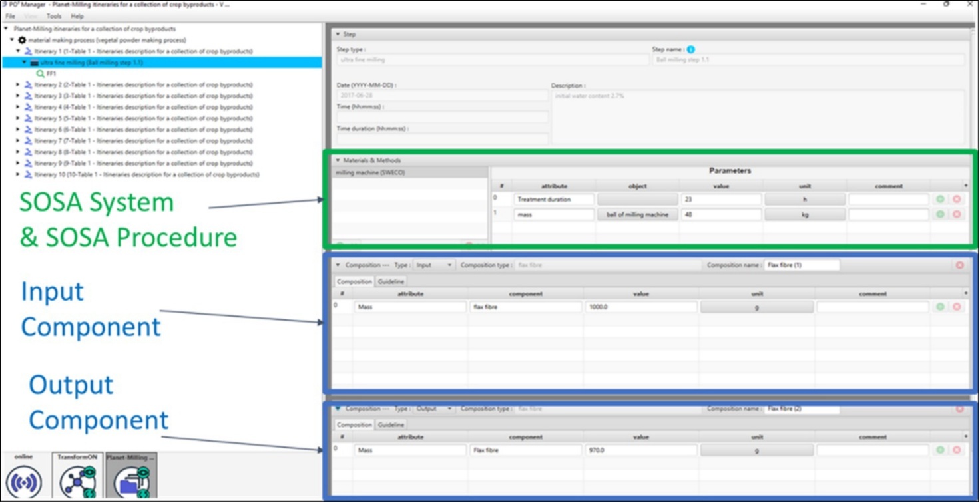Viewport: 980px width, 503px height.
Task: Select the Planet-Milling project icon
Action: [x=131, y=480]
